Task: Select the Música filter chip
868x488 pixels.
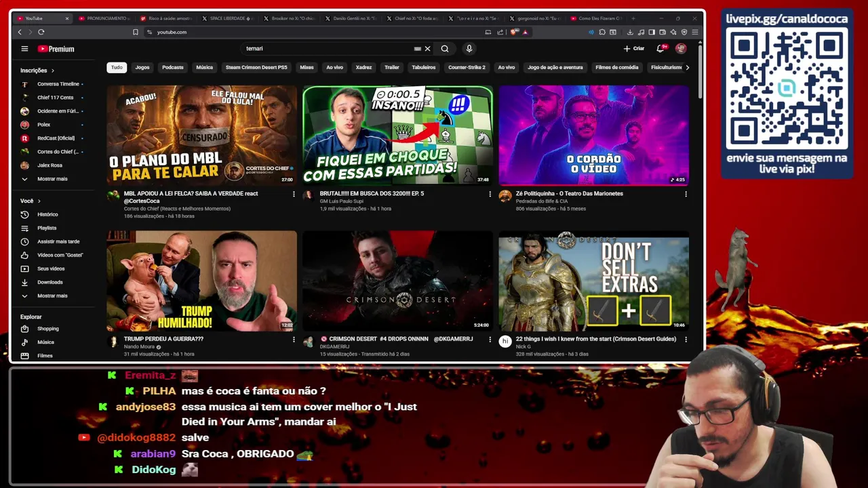Action: [x=204, y=67]
